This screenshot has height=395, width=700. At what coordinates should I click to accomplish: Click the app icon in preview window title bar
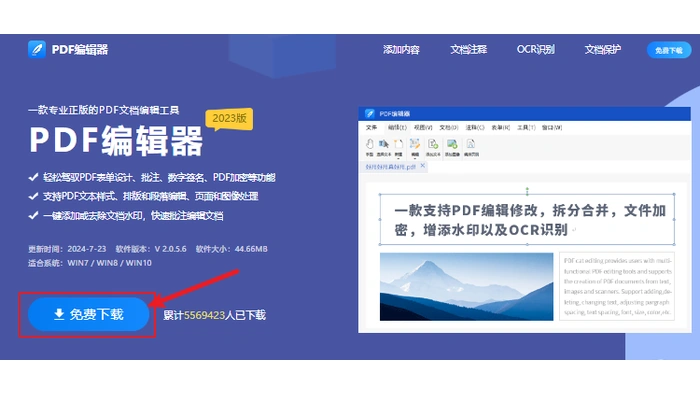369,113
